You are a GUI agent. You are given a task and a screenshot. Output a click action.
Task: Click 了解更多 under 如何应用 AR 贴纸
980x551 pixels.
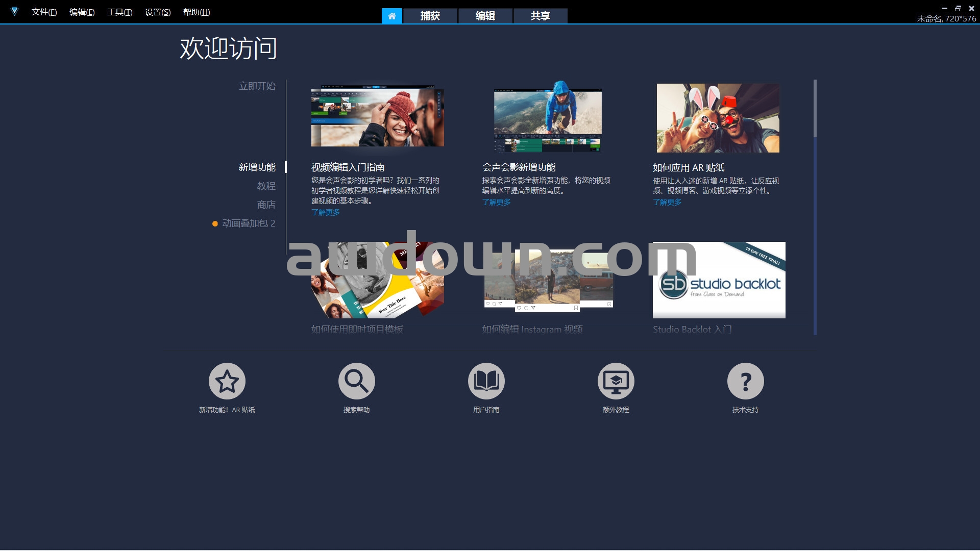pos(667,202)
